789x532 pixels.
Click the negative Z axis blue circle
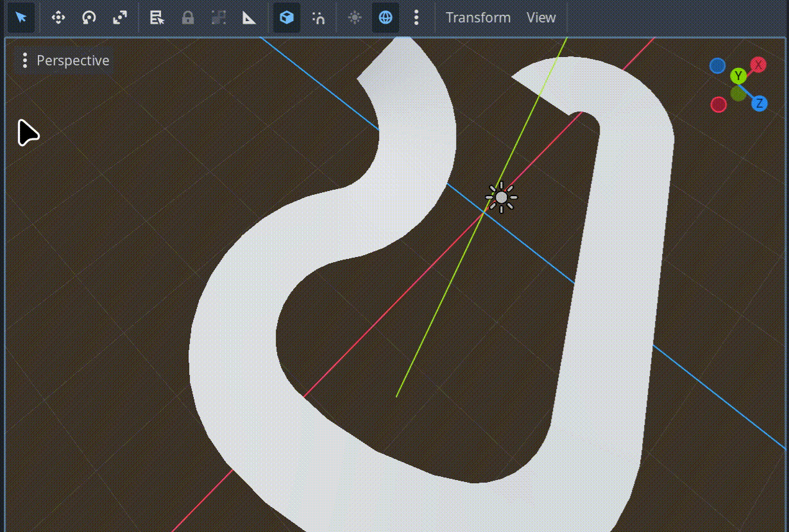point(718,65)
